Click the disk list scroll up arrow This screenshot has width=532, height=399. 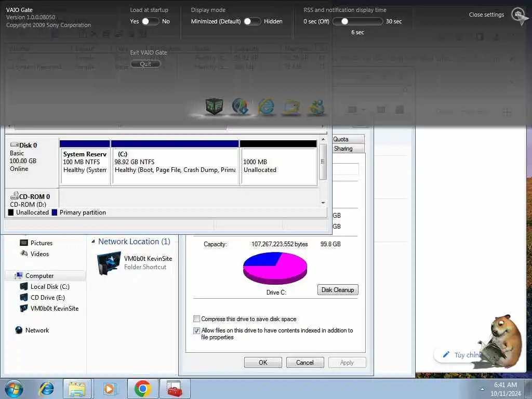coord(323,139)
